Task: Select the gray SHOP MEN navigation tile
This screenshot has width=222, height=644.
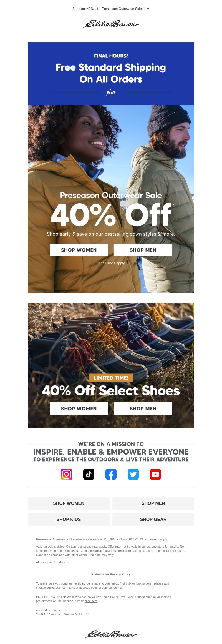Action: coord(153,503)
